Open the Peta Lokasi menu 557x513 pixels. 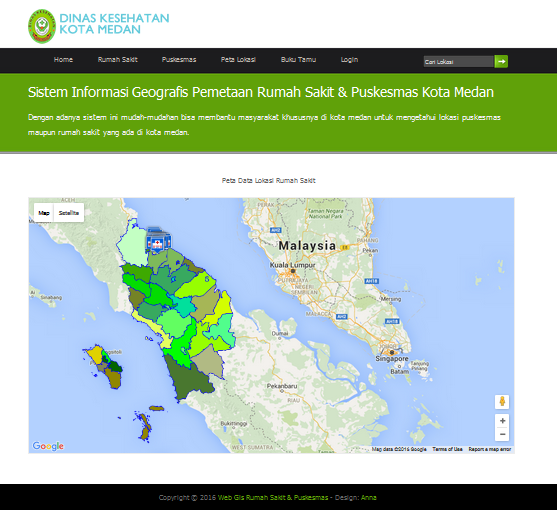coord(238,60)
